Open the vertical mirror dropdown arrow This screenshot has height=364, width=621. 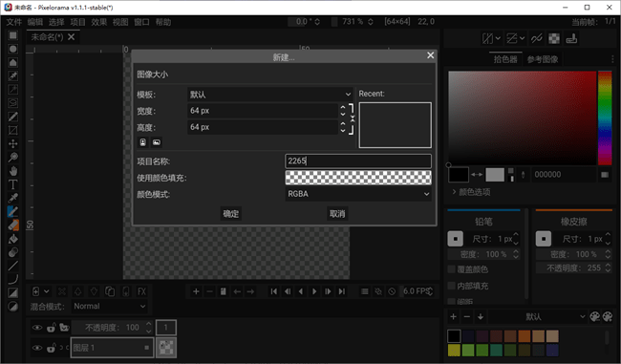coord(522,38)
